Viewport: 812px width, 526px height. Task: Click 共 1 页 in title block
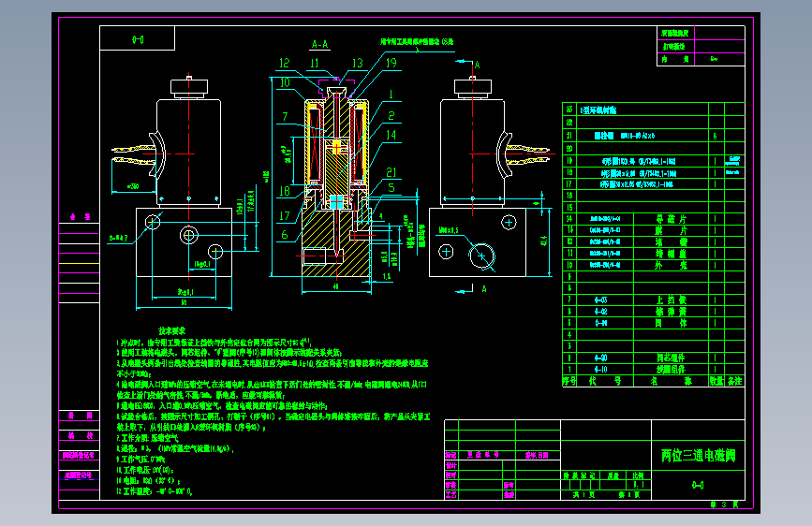(583, 495)
